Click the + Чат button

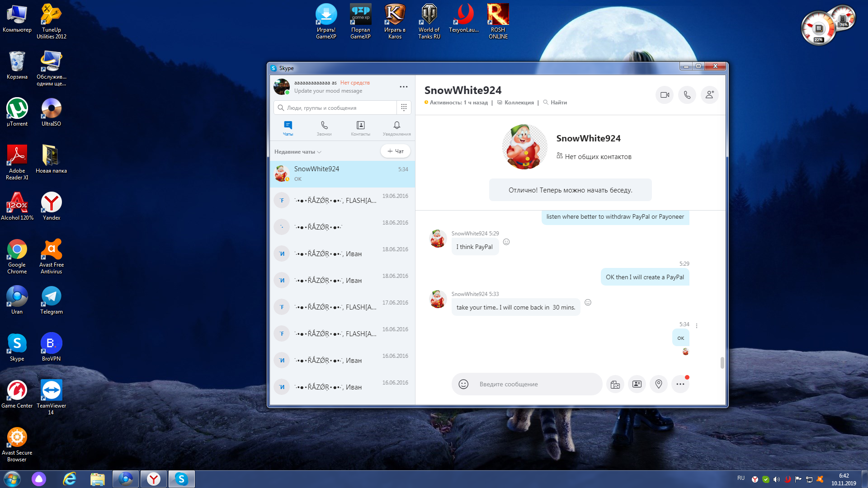click(x=395, y=151)
